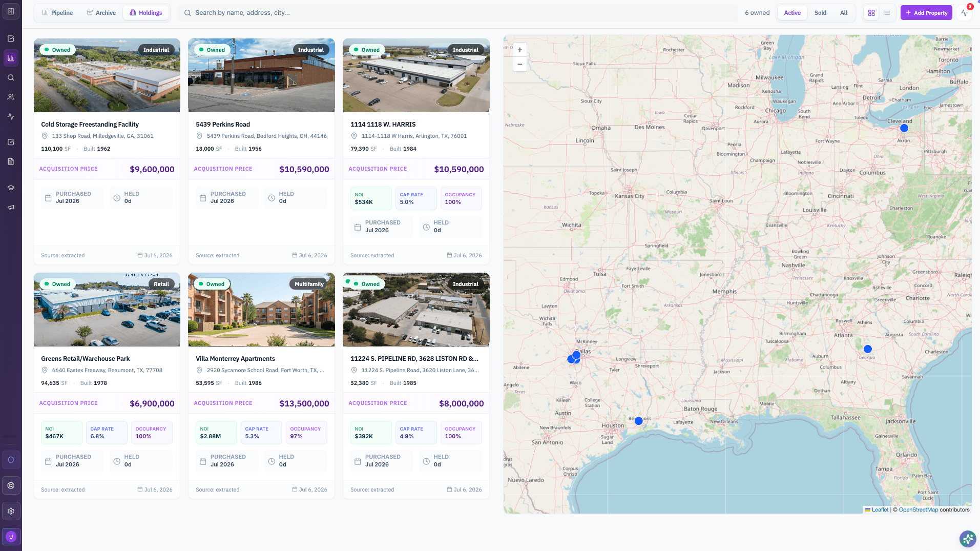980x551 pixels.
Task: Zoom out on the map
Action: (520, 64)
